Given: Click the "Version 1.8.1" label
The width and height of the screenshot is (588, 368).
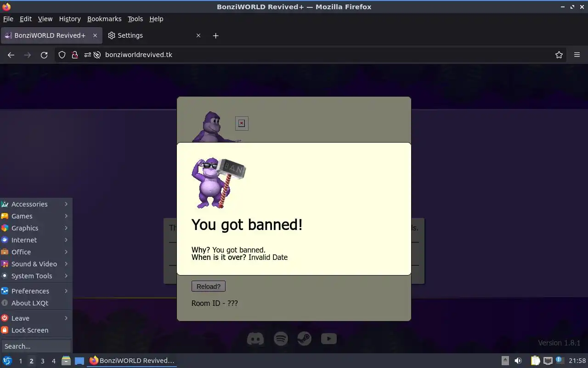Looking at the screenshot, I should [559, 343].
